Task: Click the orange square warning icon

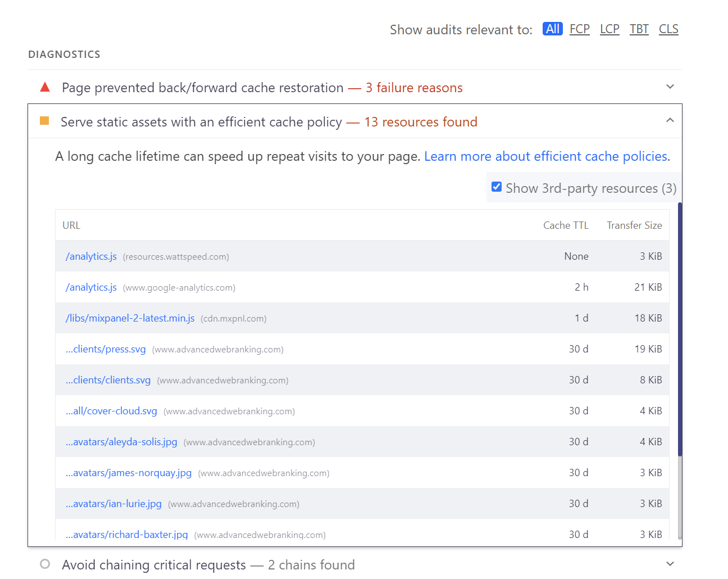Action: (x=44, y=120)
